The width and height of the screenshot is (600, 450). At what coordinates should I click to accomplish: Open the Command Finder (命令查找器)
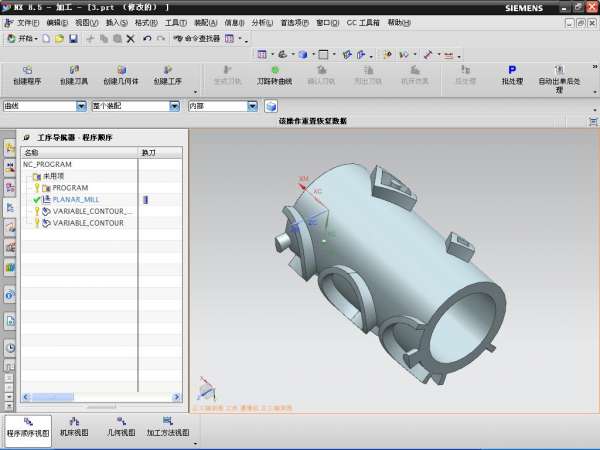197,39
